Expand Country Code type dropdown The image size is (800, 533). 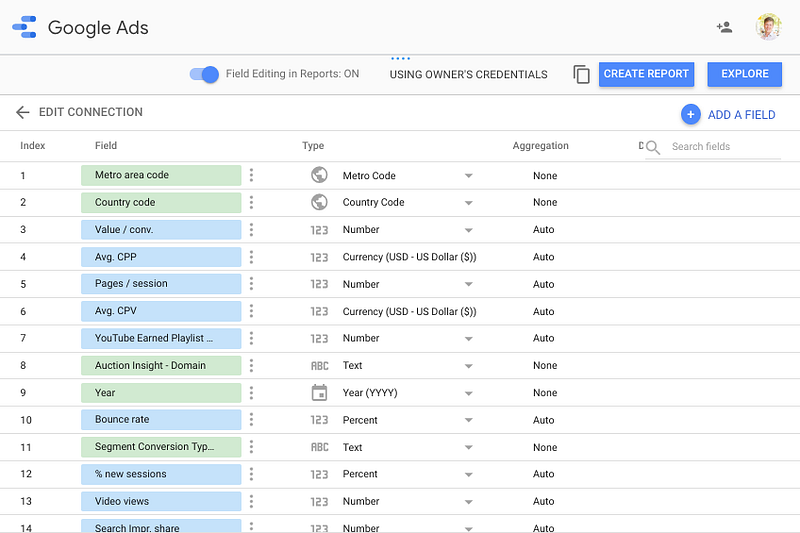pyautogui.click(x=468, y=203)
